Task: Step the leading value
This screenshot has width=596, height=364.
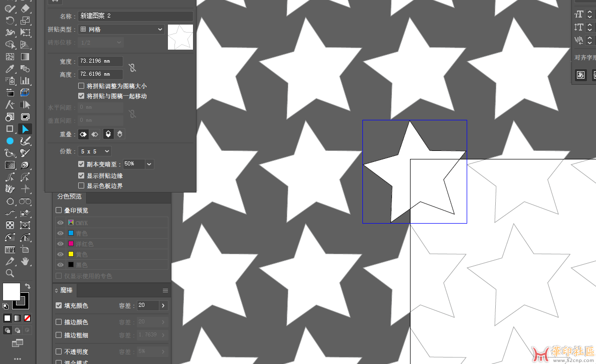Action: 589,27
